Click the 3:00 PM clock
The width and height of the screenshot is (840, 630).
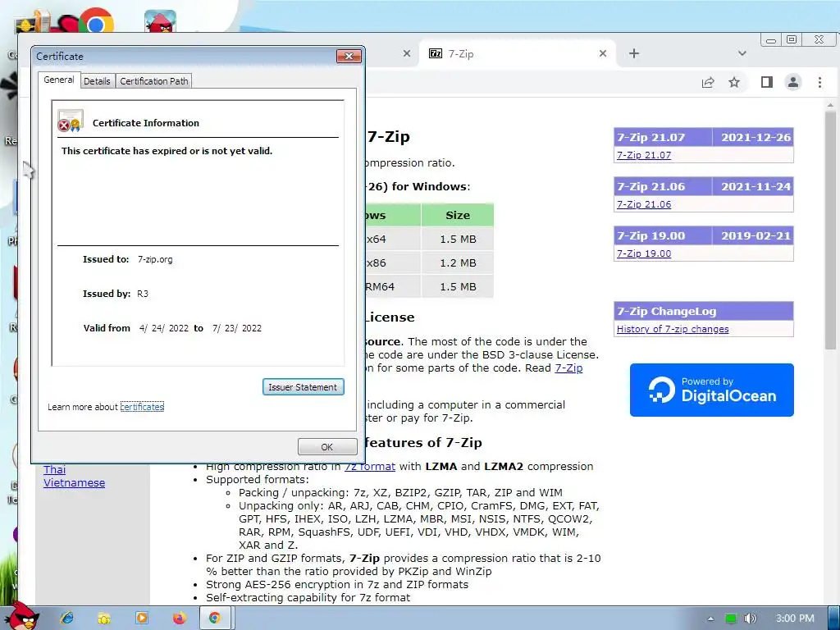click(x=795, y=619)
